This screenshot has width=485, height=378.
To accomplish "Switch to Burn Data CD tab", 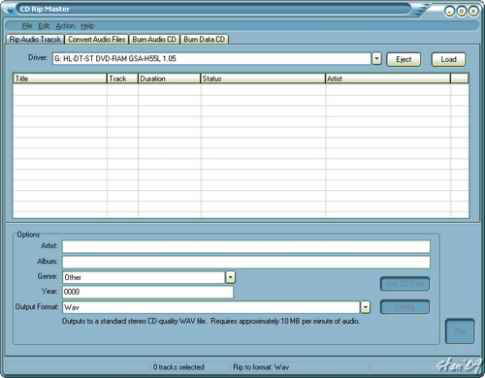I will 204,39.
